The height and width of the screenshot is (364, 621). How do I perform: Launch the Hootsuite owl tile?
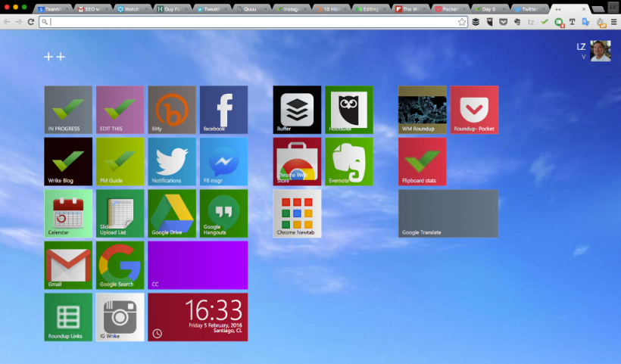pos(349,110)
